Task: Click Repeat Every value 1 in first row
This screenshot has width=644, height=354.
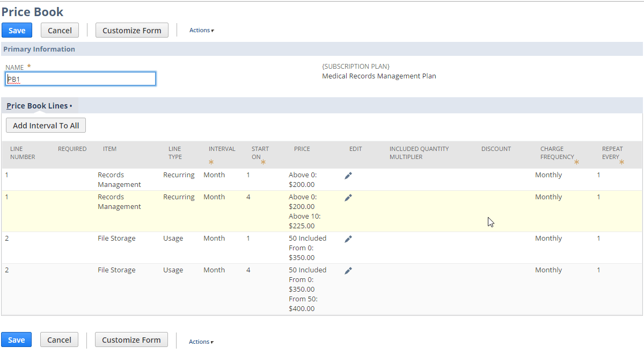Action: (x=598, y=175)
